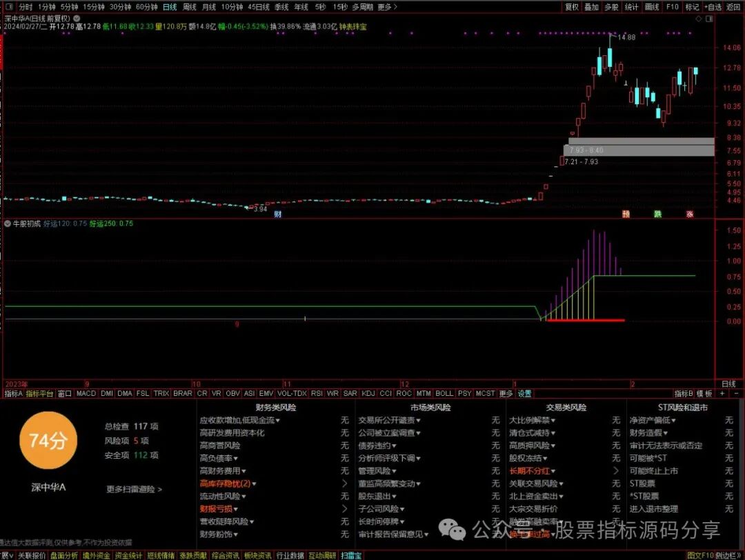This screenshot has height=560, width=745.
Task: Click the 标记 mark button
Action: (693, 7)
